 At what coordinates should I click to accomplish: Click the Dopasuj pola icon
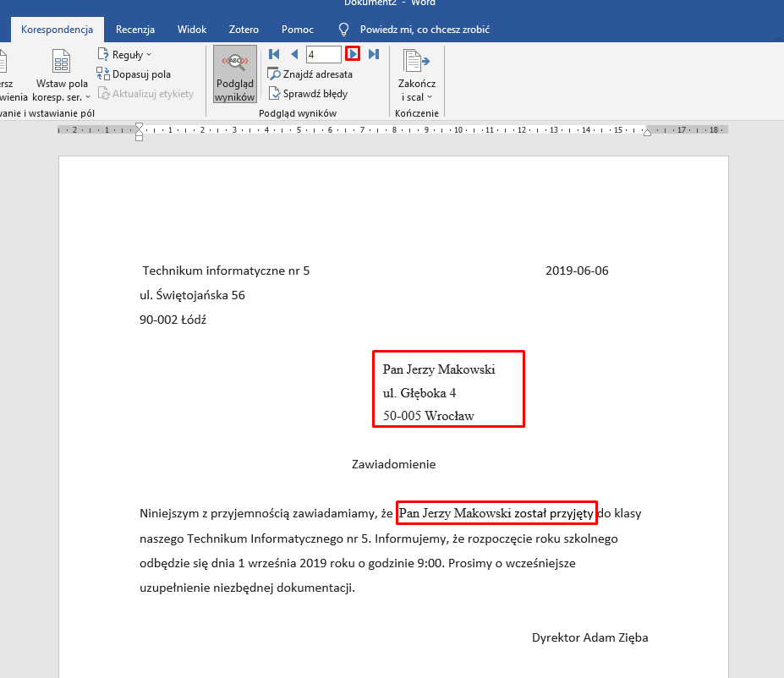(103, 74)
